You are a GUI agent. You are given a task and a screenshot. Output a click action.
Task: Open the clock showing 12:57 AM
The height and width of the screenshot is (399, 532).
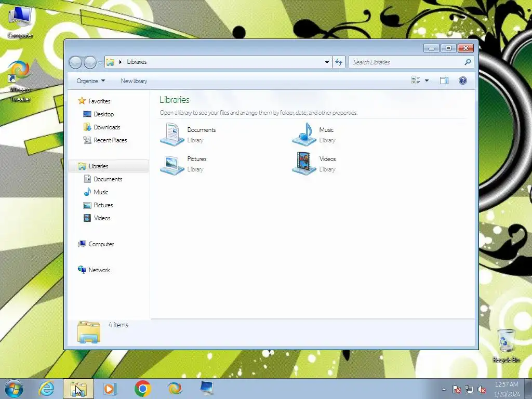pyautogui.click(x=507, y=389)
